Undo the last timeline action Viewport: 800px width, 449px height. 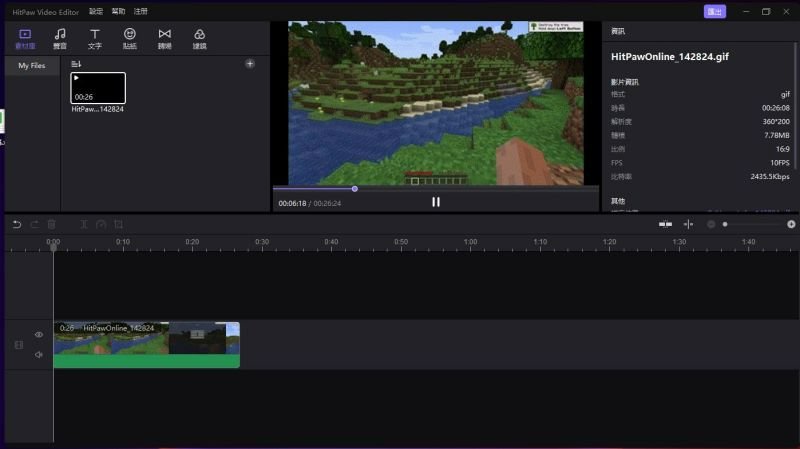point(17,224)
